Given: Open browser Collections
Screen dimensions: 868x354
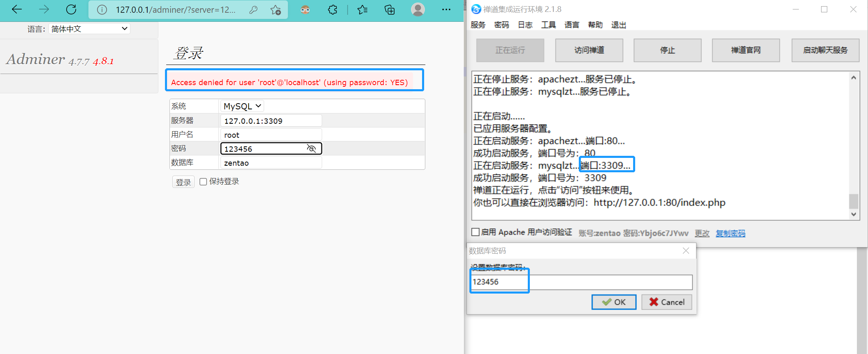Looking at the screenshot, I should [390, 10].
